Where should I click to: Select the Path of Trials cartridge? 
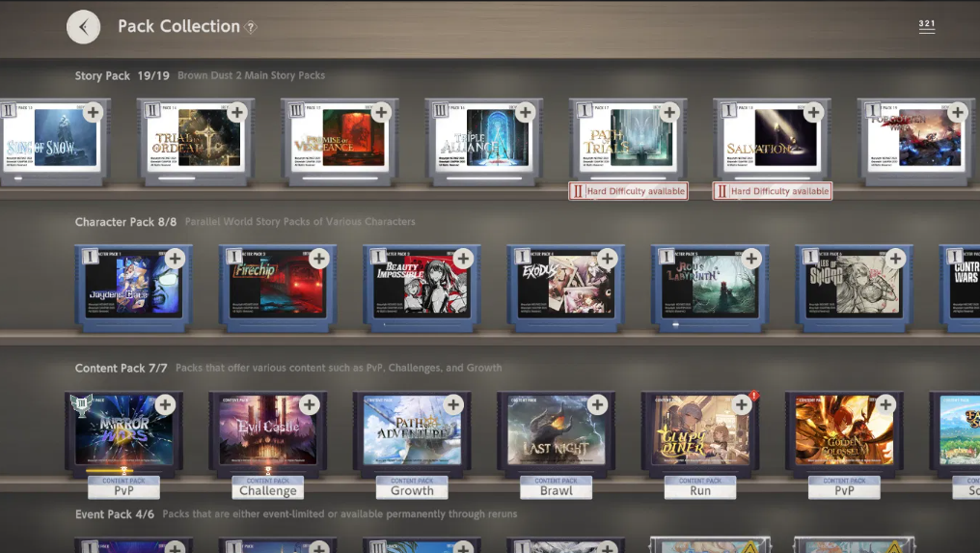628,142
